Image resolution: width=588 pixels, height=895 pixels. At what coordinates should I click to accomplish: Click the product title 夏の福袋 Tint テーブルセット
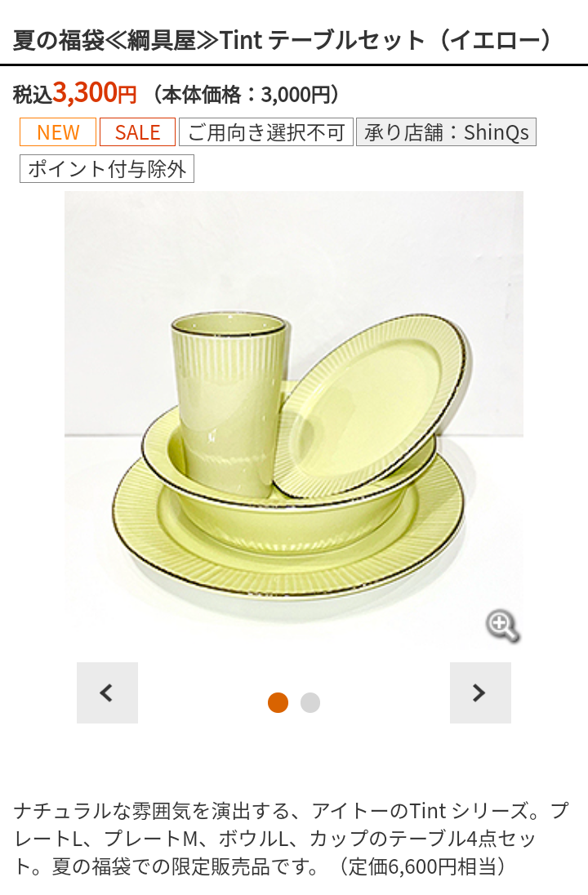click(x=282, y=40)
